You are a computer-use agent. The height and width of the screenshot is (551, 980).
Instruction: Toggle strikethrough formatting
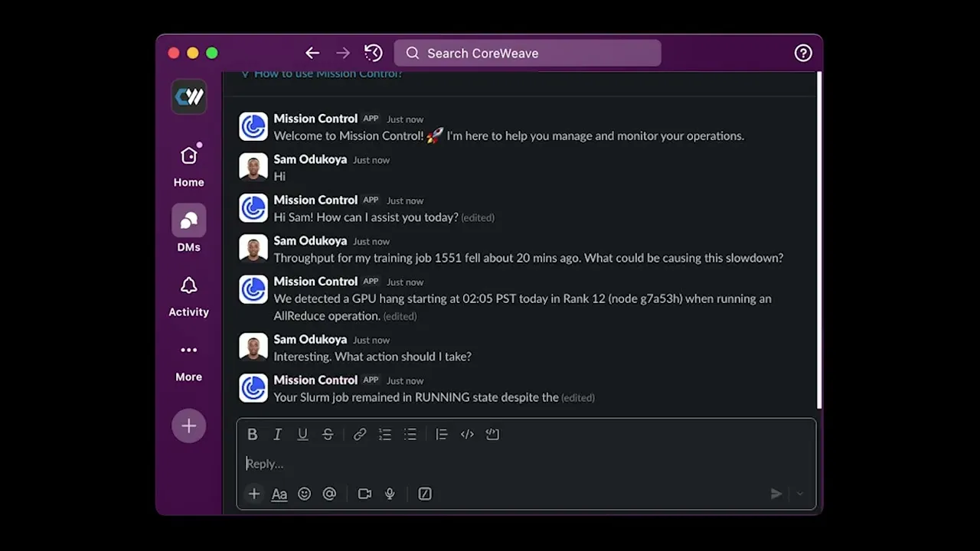coord(328,434)
